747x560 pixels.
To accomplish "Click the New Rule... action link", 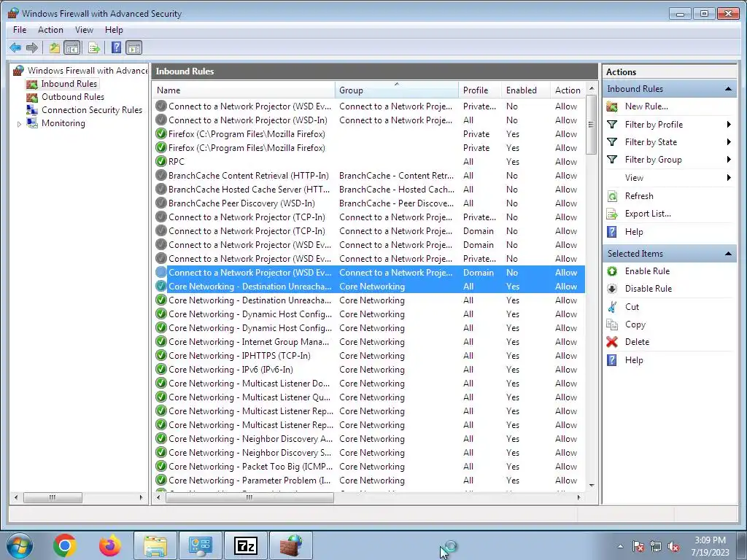I will pos(646,106).
